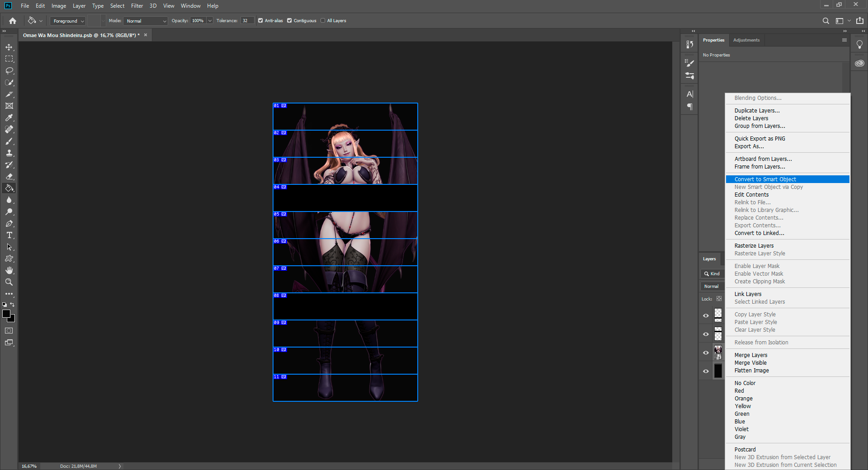Hide the third layer with eye icon
This screenshot has width=868, height=470.
706,352
